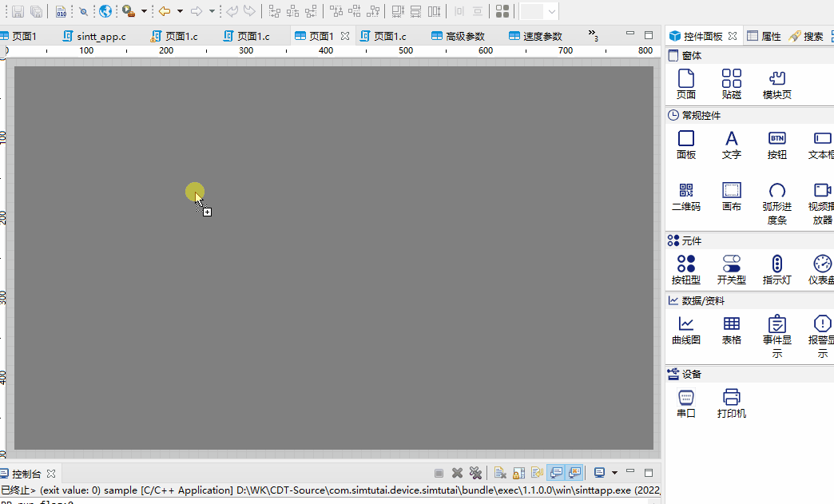Click the Save toolbar icon

pos(17,10)
